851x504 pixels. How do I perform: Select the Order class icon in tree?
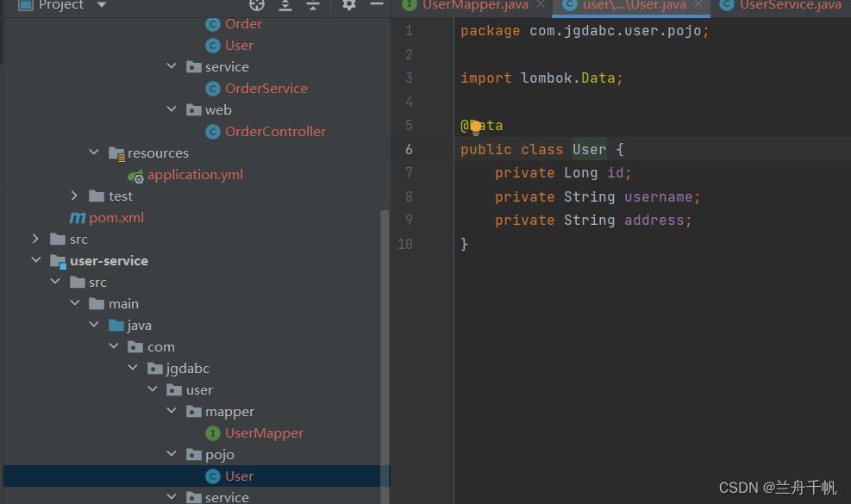point(213,24)
